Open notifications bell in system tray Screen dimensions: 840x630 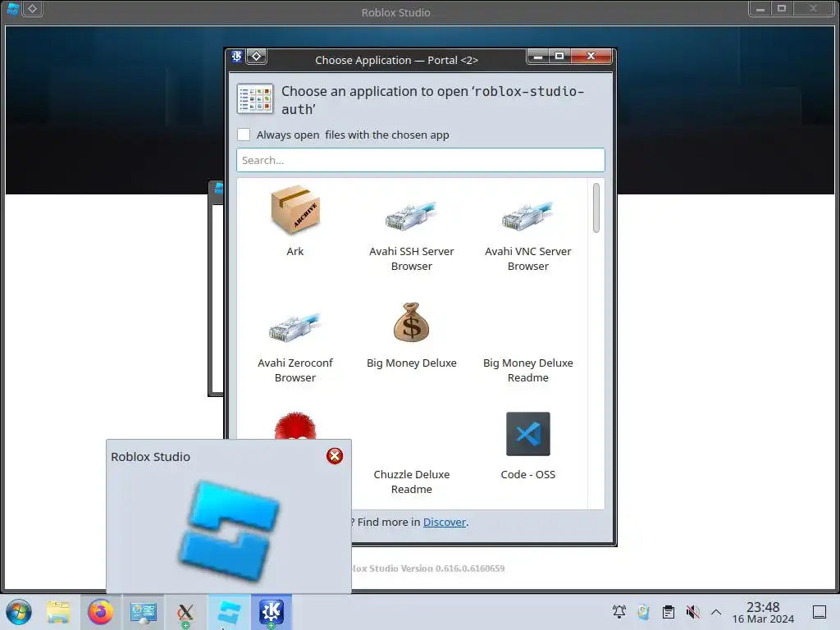[619, 612]
